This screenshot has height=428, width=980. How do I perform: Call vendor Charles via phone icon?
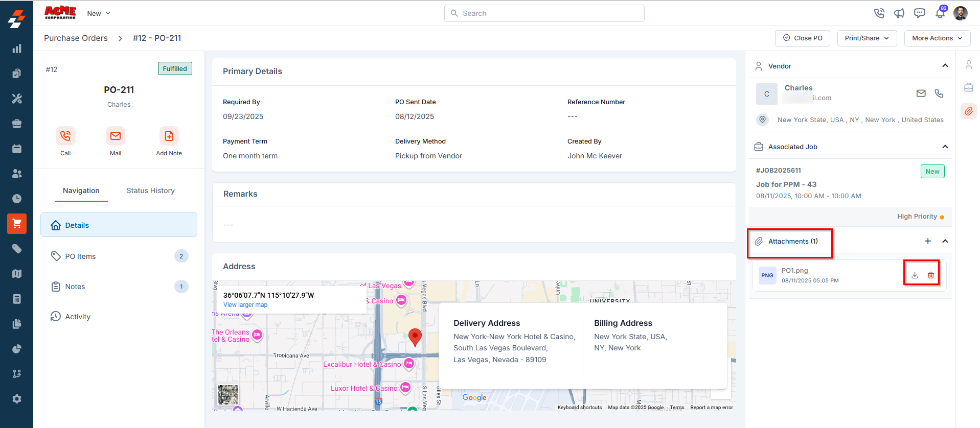tap(939, 93)
